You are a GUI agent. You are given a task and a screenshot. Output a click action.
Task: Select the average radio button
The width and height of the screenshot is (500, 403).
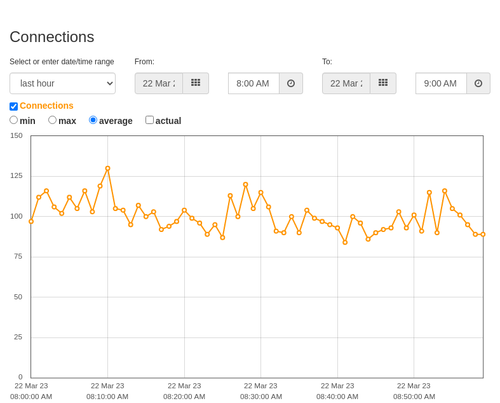click(x=93, y=120)
